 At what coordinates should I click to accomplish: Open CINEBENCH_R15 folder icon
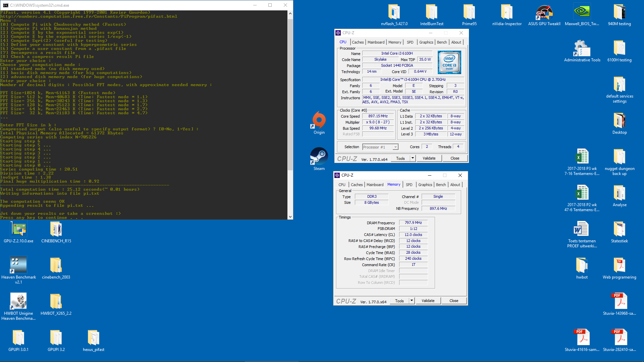click(x=56, y=232)
